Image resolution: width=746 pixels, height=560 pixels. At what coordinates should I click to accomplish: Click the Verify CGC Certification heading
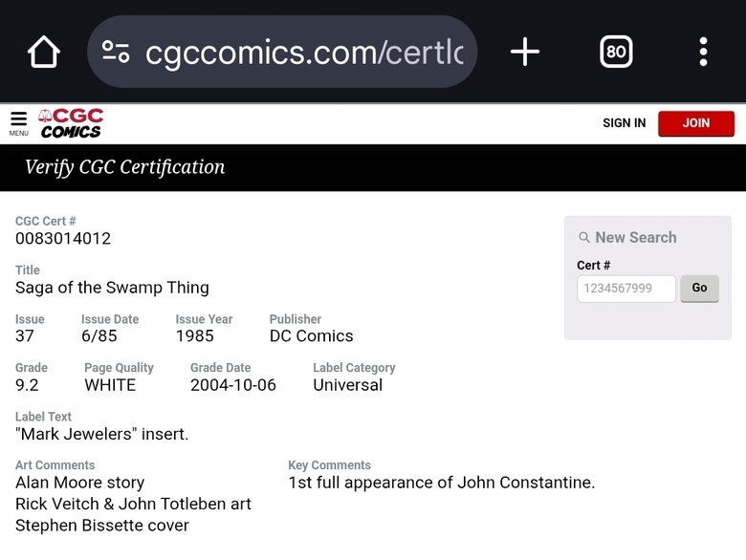tap(125, 167)
